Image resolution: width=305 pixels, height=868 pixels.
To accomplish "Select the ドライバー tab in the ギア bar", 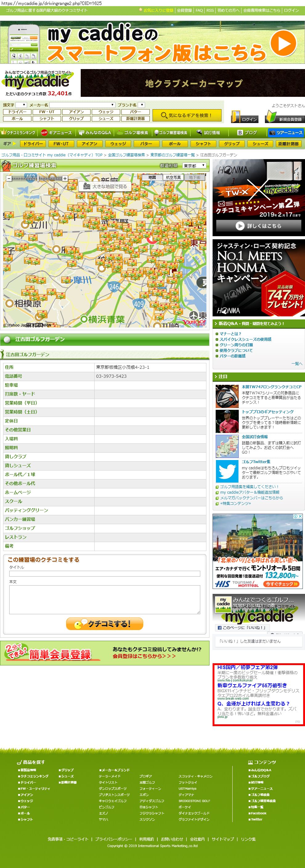I will tap(33, 144).
